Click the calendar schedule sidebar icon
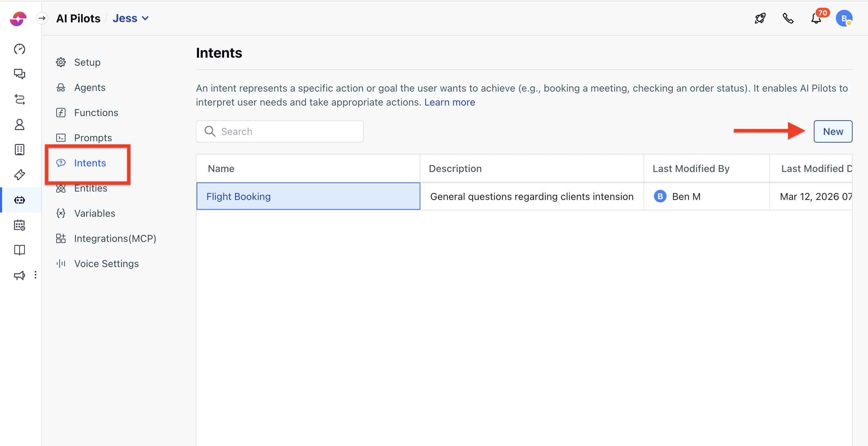 coord(20,225)
